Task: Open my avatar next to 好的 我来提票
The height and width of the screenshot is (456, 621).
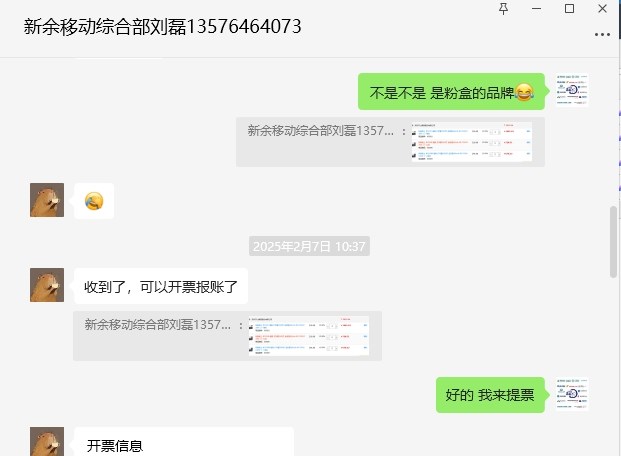Action: point(572,394)
